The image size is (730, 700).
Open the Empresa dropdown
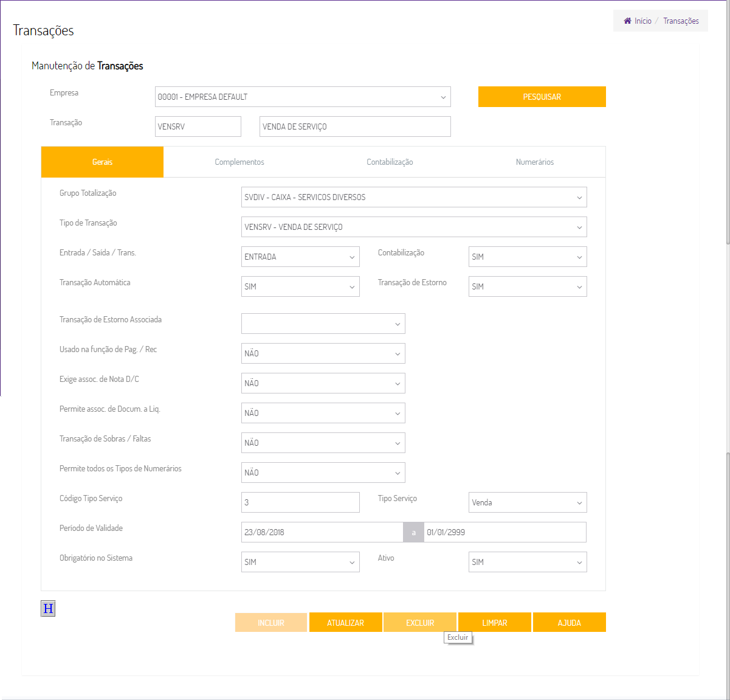[303, 97]
